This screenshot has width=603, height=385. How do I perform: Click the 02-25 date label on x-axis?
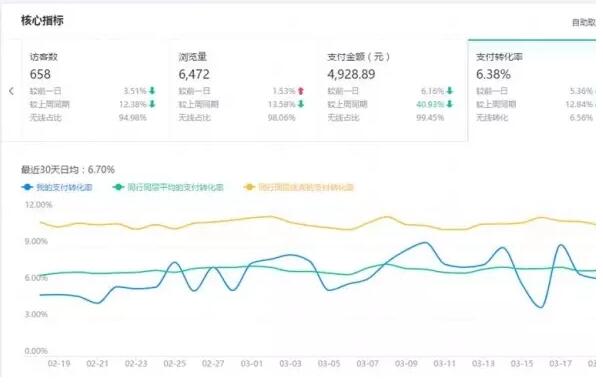click(x=175, y=363)
